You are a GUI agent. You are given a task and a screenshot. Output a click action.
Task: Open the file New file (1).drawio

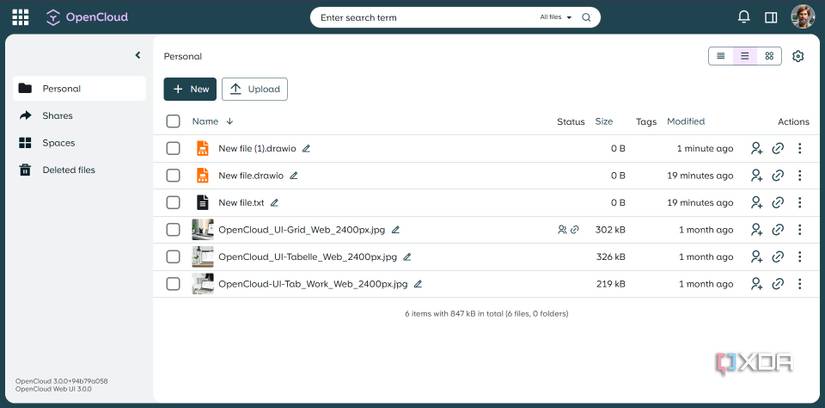coord(257,149)
